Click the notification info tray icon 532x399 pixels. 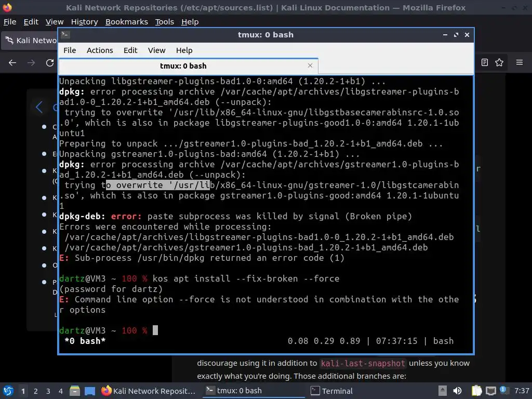pos(503,390)
